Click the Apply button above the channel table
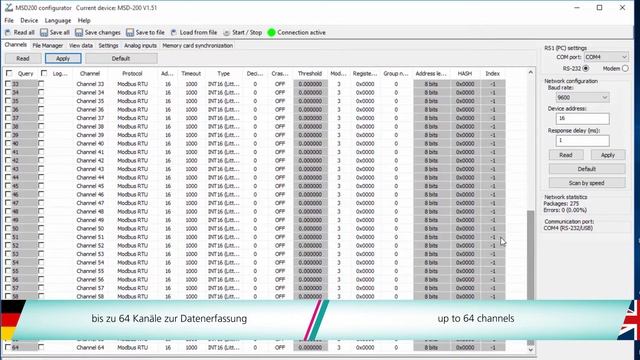The width and height of the screenshot is (640, 360). click(63, 58)
